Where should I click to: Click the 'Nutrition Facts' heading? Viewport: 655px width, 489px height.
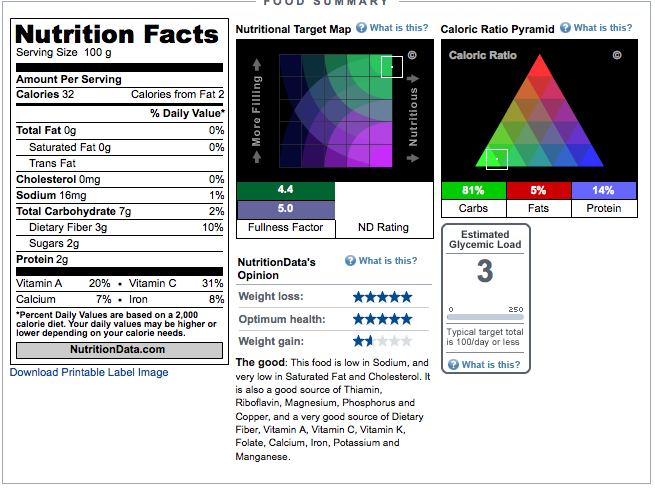[117, 34]
